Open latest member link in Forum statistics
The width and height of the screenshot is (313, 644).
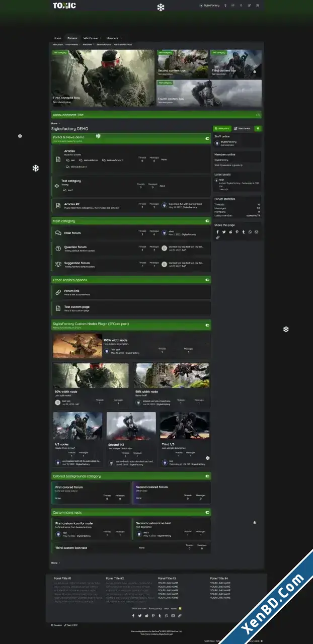click(x=253, y=215)
